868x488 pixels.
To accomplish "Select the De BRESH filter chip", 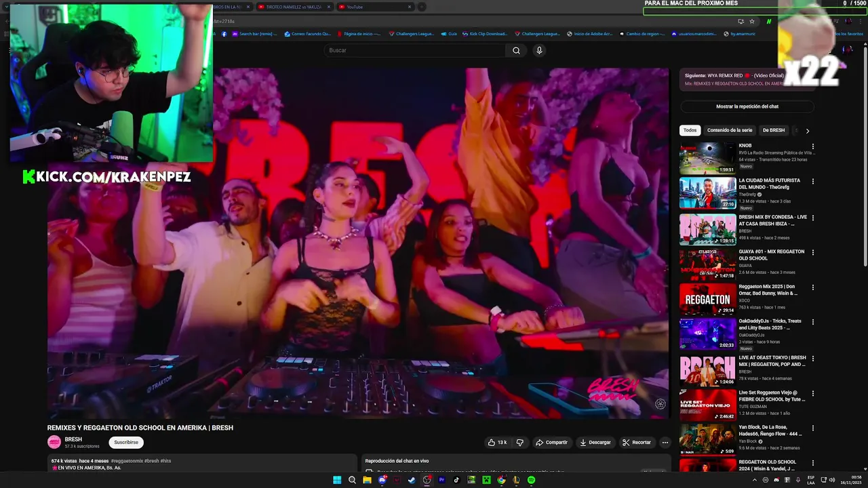I will pyautogui.click(x=774, y=130).
